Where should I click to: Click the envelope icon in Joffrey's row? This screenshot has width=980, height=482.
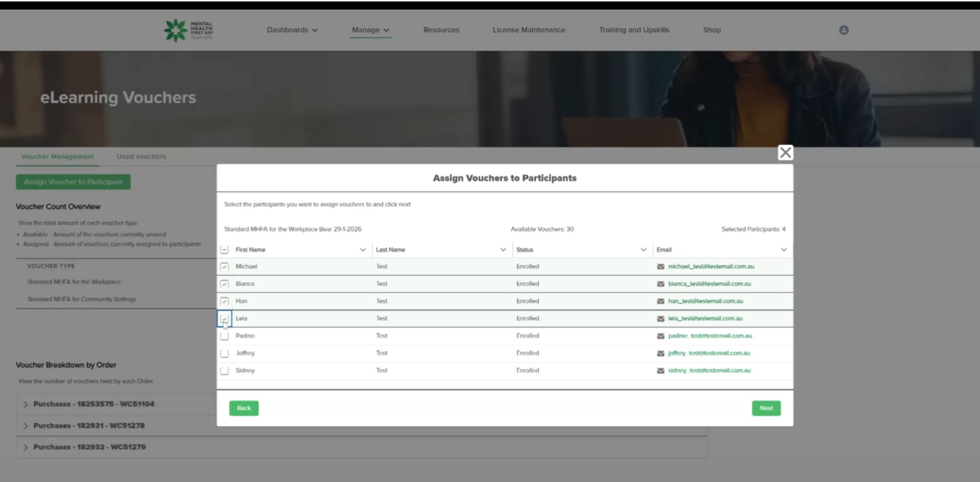point(661,353)
